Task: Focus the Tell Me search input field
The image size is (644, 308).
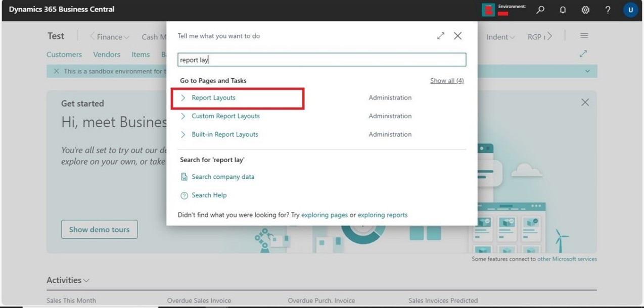Action: coord(321,60)
